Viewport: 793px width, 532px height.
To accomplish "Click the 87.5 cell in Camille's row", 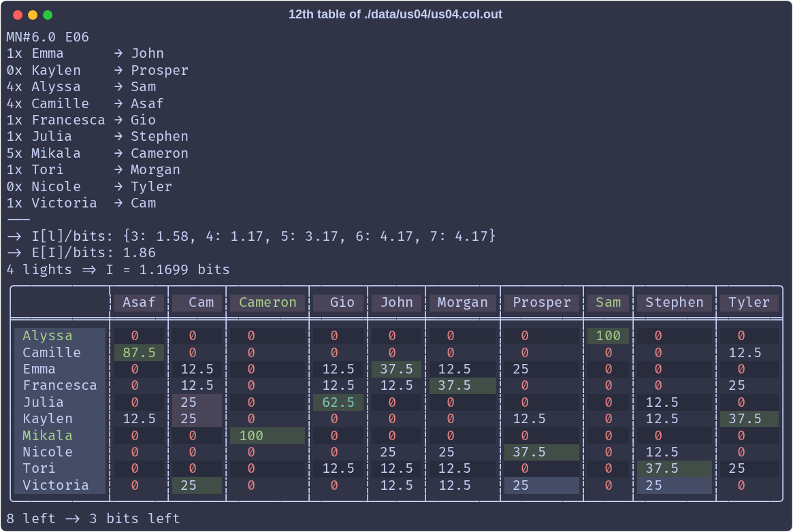I will point(139,352).
